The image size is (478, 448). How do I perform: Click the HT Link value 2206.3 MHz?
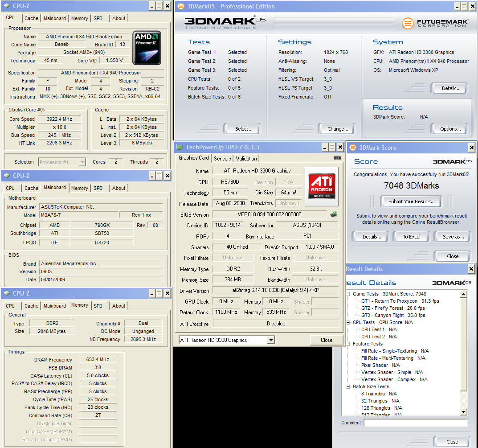[59, 143]
